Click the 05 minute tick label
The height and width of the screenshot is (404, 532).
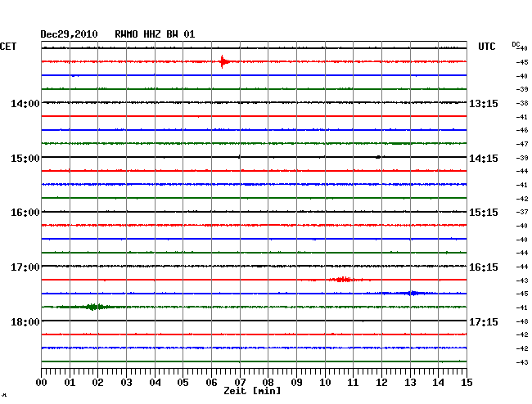pos(183,383)
